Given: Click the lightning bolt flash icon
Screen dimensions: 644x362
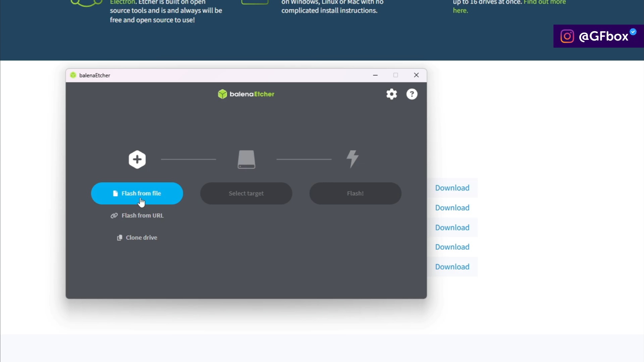Looking at the screenshot, I should point(352,159).
